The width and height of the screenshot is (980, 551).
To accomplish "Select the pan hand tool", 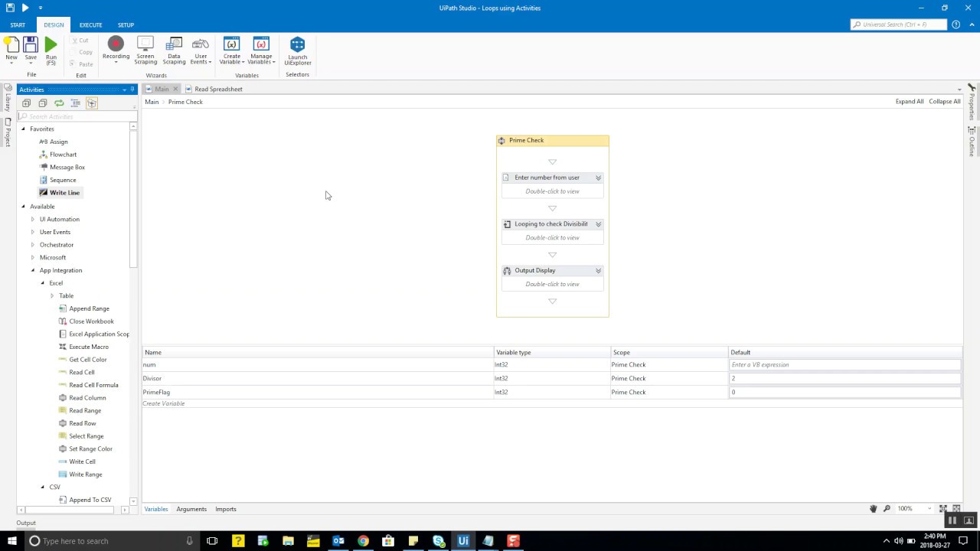I will point(873,508).
